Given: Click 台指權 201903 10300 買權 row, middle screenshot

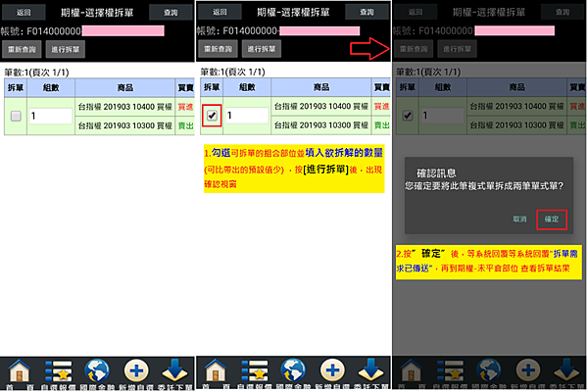Looking at the screenshot, I should pos(321,125).
